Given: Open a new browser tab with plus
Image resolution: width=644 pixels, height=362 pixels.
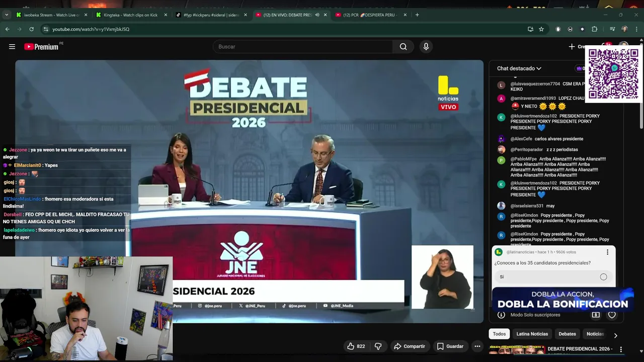Looking at the screenshot, I should [x=417, y=15].
